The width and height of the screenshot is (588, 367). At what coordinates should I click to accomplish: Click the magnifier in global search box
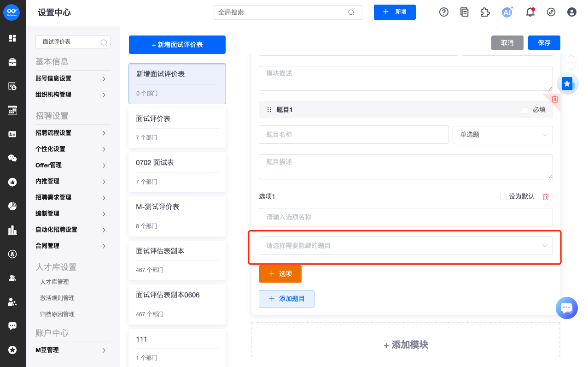pyautogui.click(x=351, y=12)
